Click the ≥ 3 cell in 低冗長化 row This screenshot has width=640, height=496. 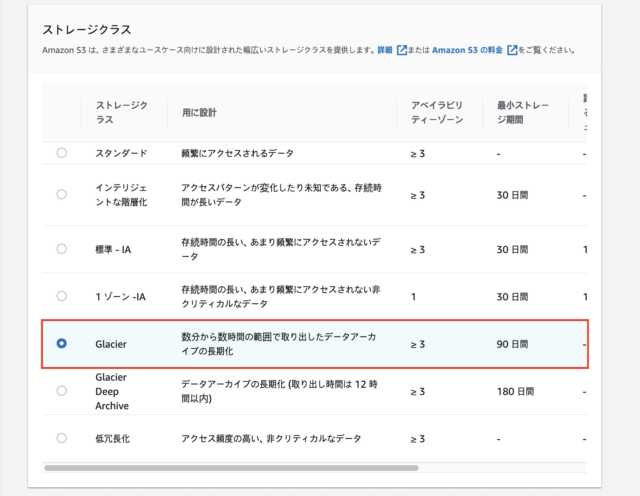pyautogui.click(x=418, y=439)
